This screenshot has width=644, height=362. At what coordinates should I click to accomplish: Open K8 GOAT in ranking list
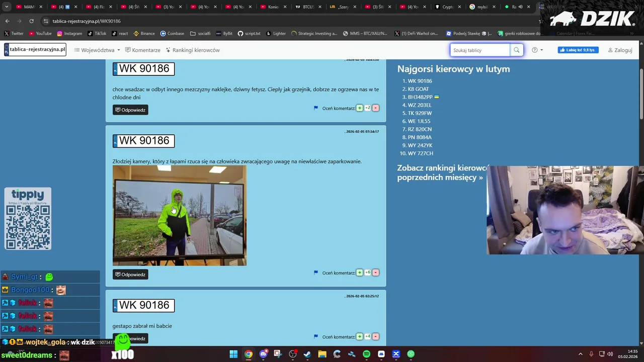pos(418,89)
